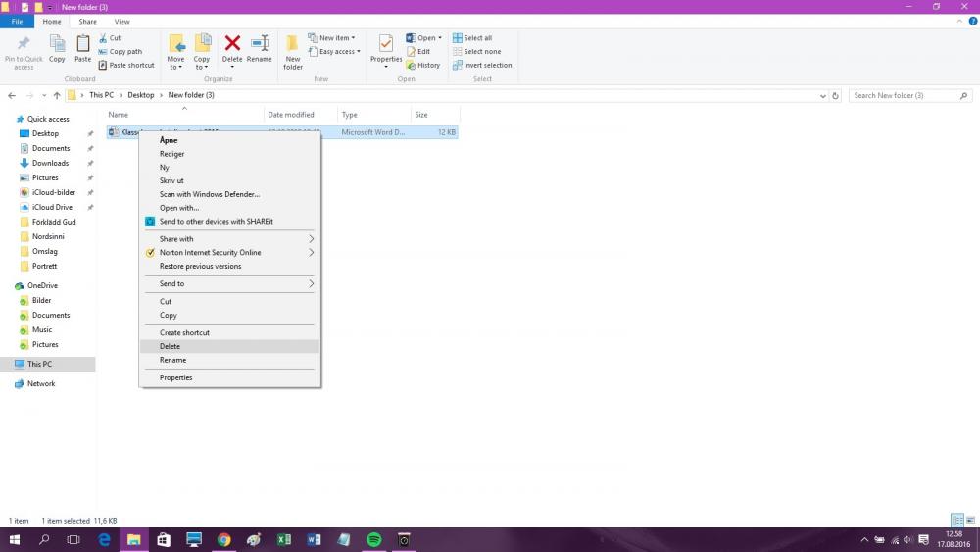Click Select all in the ribbon

472,38
